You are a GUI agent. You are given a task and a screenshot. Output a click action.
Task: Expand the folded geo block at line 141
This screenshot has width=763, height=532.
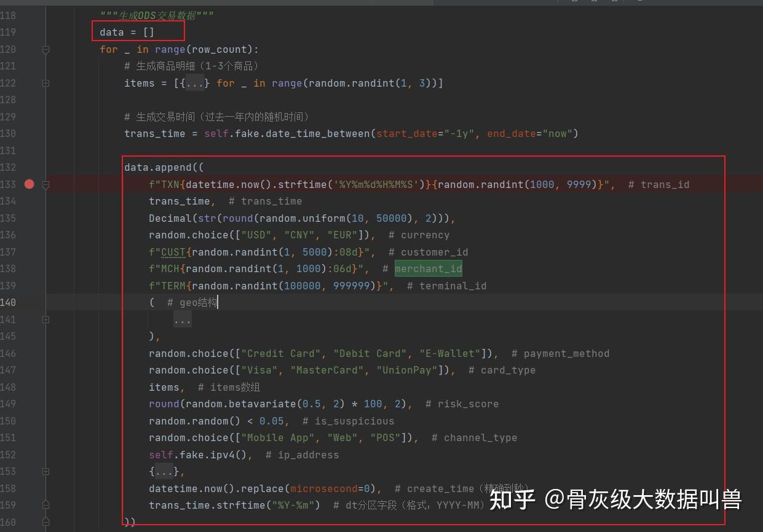click(45, 319)
